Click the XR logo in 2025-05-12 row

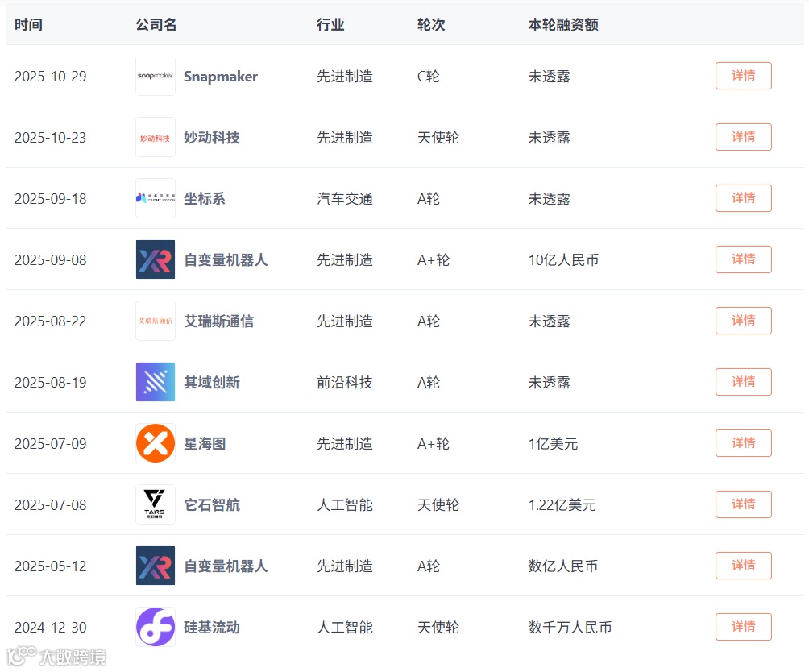[156, 566]
